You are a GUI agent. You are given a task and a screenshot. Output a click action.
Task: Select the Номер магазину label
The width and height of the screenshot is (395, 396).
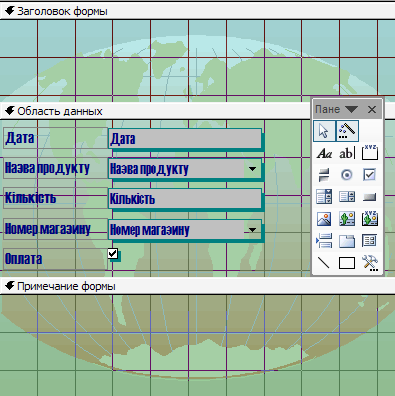pos(55,229)
